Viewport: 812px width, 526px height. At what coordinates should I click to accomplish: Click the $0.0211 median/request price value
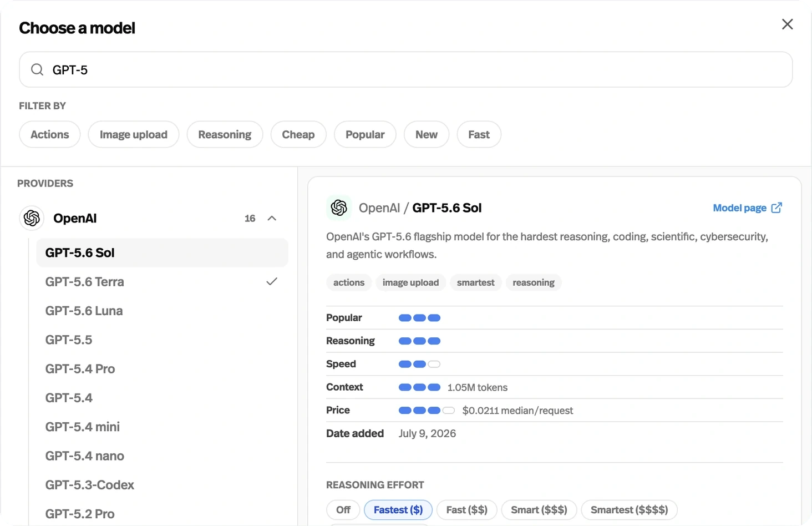point(518,411)
